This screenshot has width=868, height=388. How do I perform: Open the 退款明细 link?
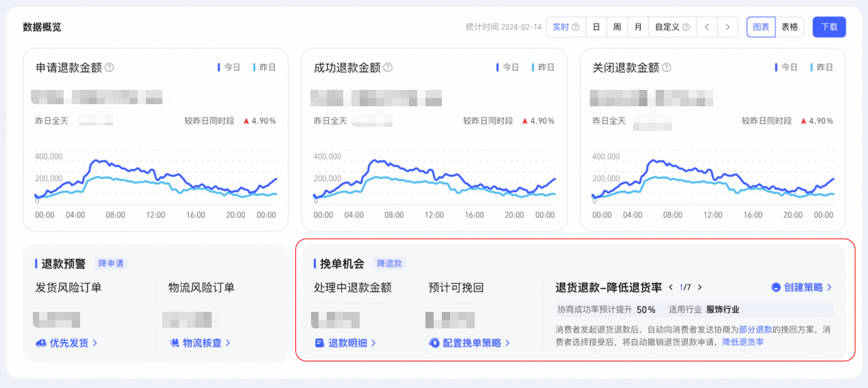(x=348, y=343)
